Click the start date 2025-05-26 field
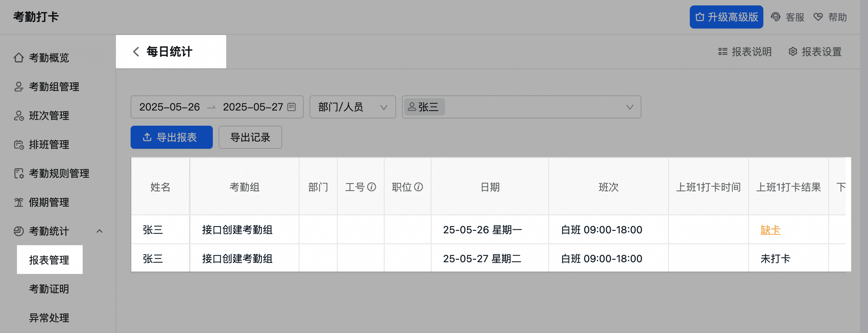Image resolution: width=868 pixels, height=333 pixels. [x=170, y=107]
